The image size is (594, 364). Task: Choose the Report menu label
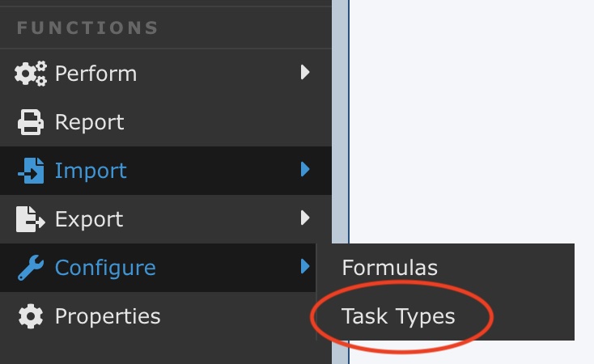coord(89,122)
